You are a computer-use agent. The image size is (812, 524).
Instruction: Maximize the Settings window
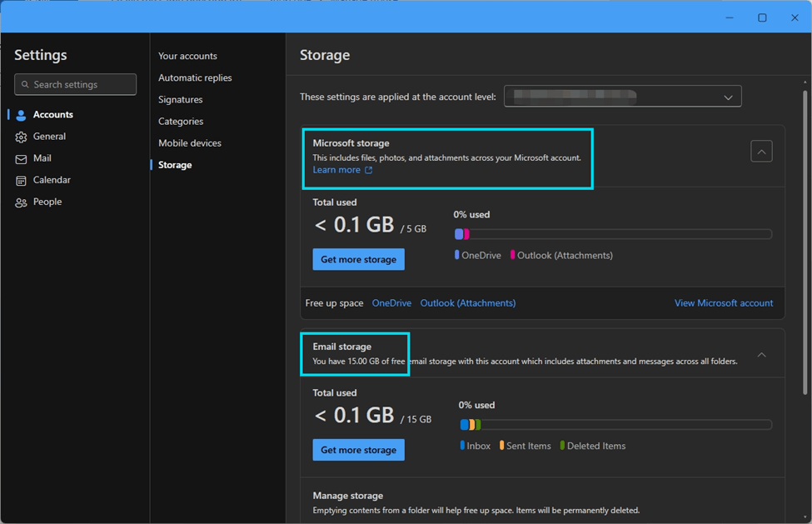coord(762,17)
